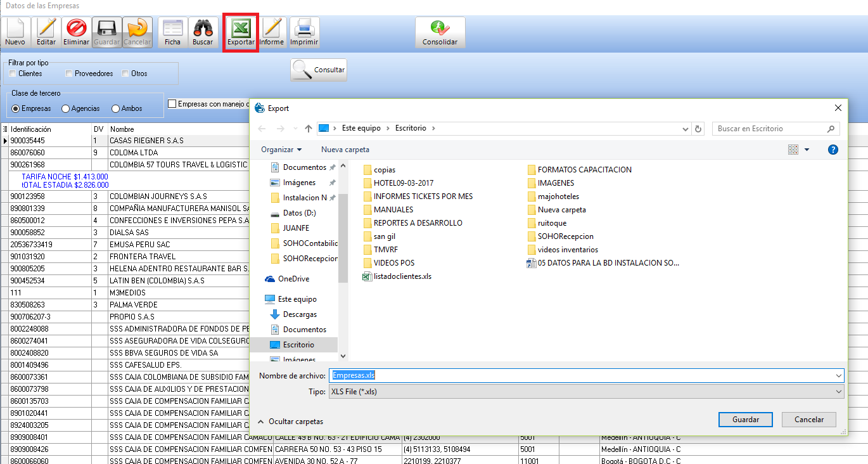Collapse folders with Ocultar carpetas
The height and width of the screenshot is (464, 868).
(x=290, y=422)
